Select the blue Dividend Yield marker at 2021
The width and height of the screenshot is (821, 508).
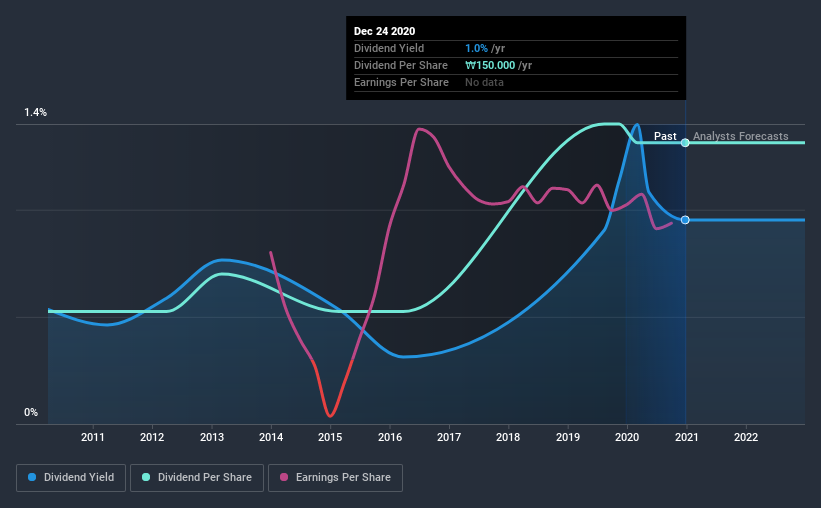pos(685,220)
